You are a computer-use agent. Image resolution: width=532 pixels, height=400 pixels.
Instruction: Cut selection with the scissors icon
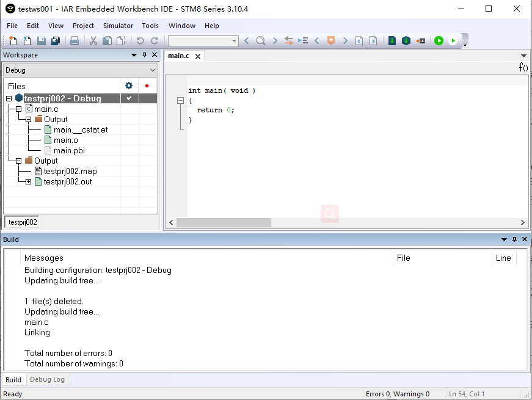(x=93, y=41)
